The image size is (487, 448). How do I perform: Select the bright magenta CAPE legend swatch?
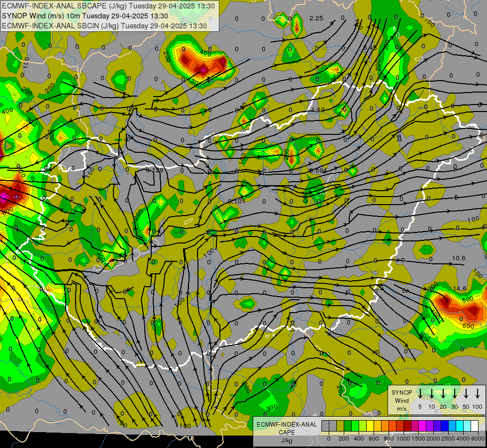pos(422,426)
